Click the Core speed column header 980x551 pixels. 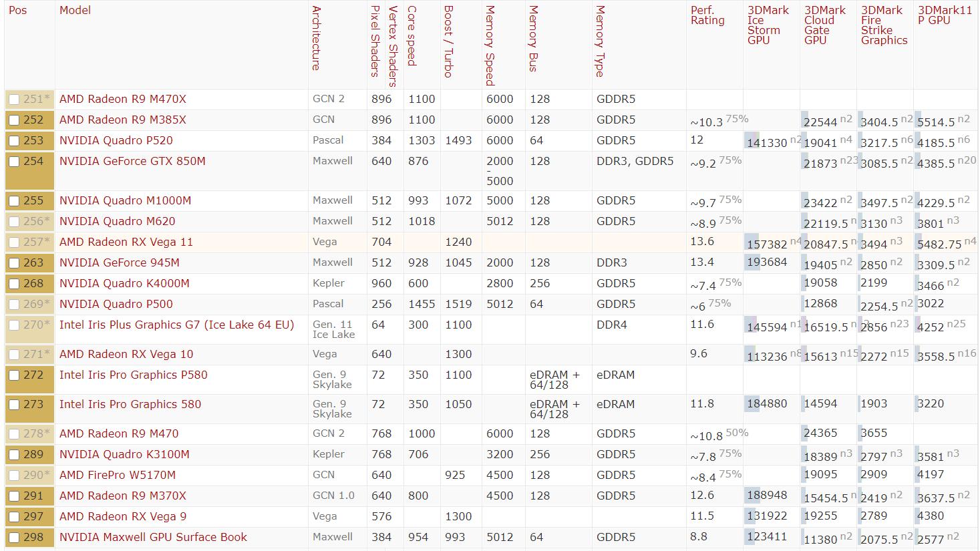point(412,36)
